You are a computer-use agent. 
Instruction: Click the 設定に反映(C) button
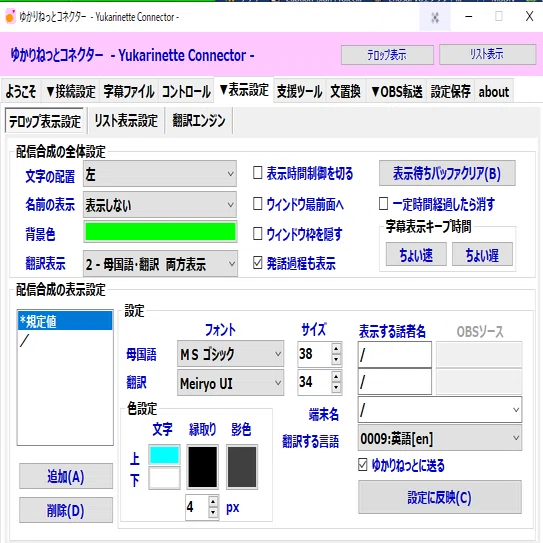[440, 497]
